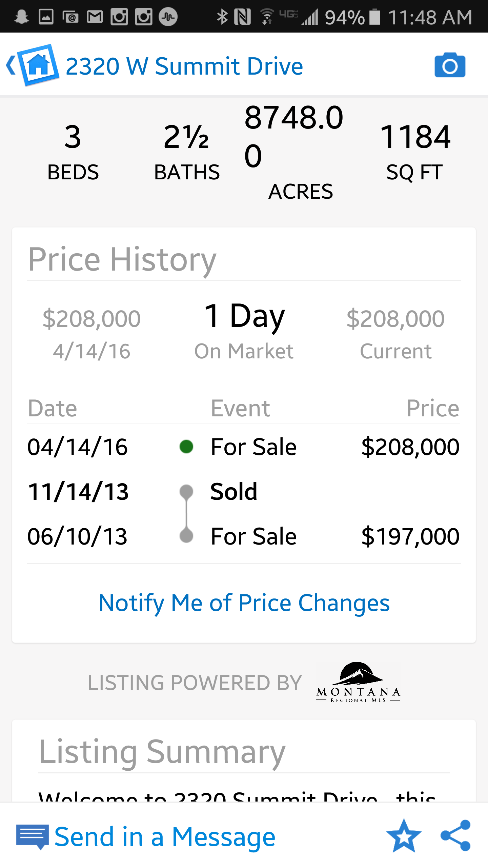Screen dimensions: 488x868
Task: Tap Notify Me of Price Changes
Action: 244,603
